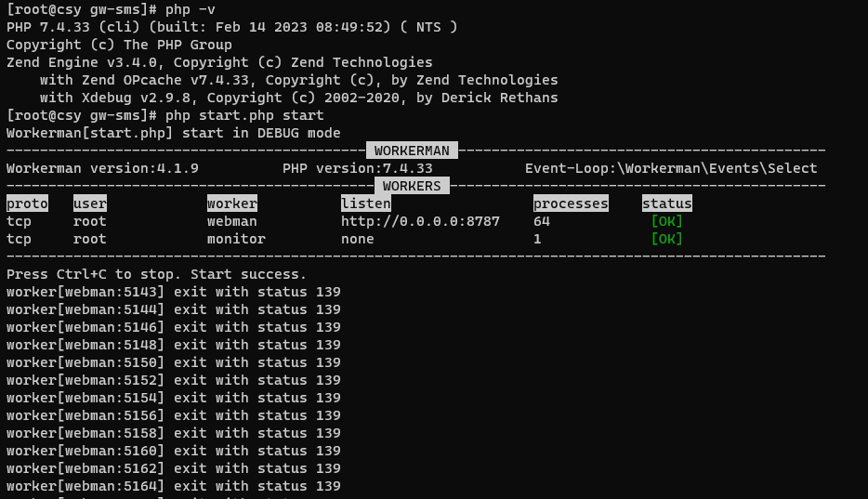Click the 'php -v' command text
This screenshot has height=499, width=868.
[190, 9]
